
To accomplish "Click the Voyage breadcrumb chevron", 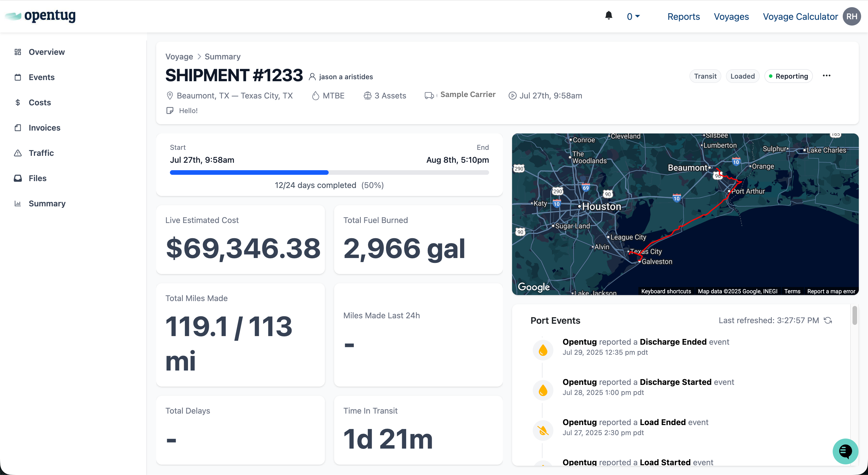I will pyautogui.click(x=199, y=57).
